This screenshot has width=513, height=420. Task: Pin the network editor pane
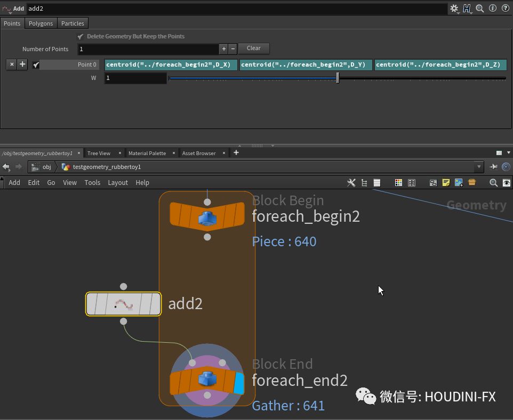coord(493,166)
